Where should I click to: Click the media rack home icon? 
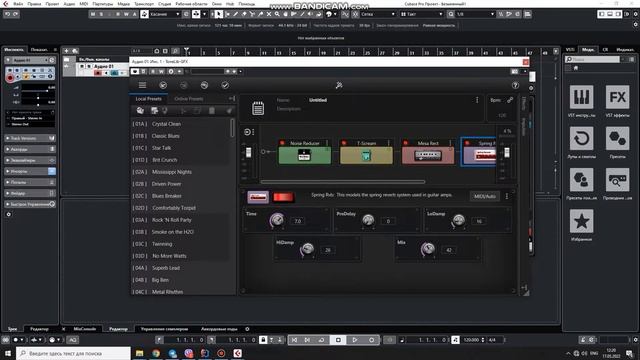[576, 68]
